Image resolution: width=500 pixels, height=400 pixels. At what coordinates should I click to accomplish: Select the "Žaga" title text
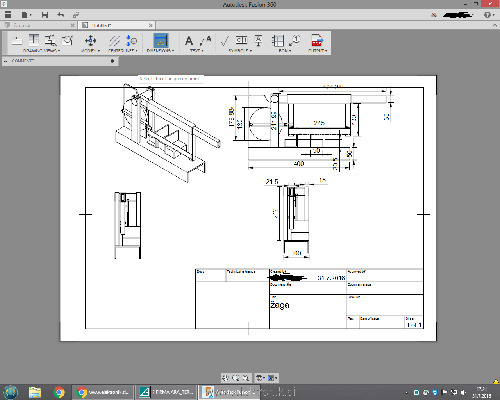click(279, 305)
